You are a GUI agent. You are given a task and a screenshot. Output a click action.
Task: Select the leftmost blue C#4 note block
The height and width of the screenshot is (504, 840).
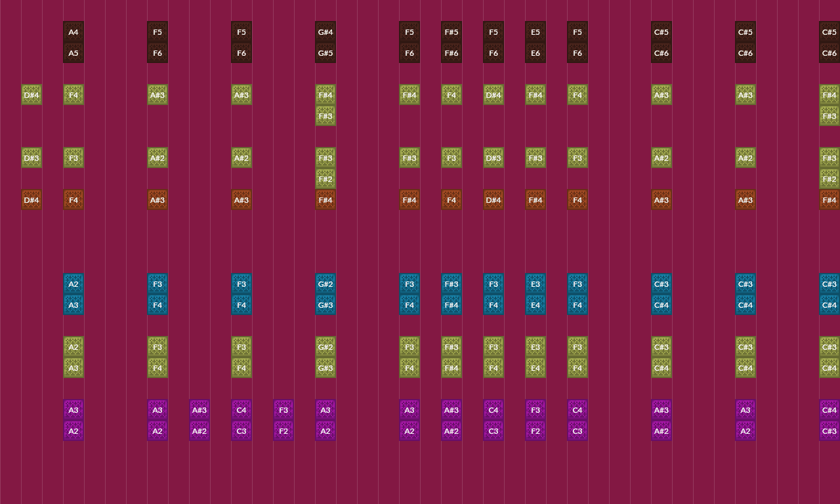pos(661,305)
